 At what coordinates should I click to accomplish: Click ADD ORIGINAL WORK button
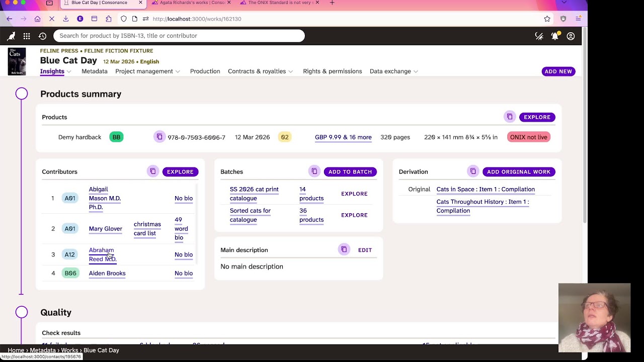pos(519,171)
